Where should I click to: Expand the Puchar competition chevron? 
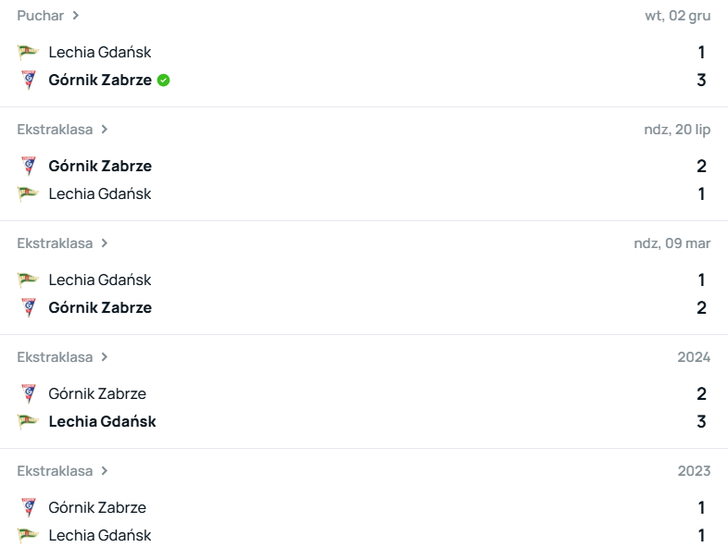point(76,16)
